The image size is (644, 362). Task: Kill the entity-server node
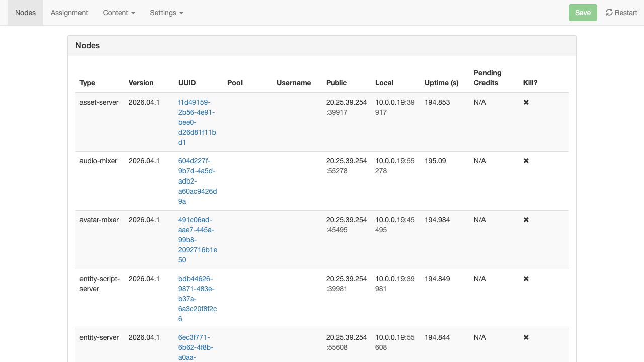pyautogui.click(x=526, y=337)
